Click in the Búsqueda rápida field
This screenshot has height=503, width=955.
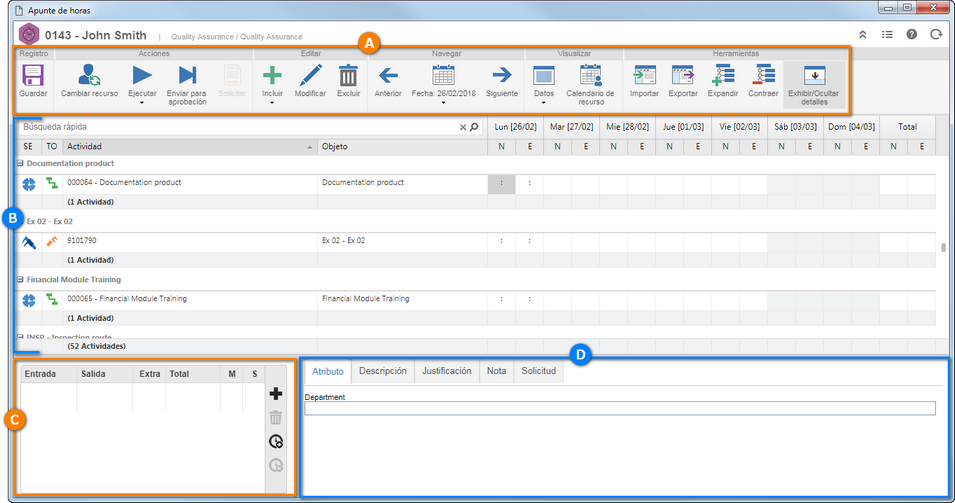(x=239, y=127)
